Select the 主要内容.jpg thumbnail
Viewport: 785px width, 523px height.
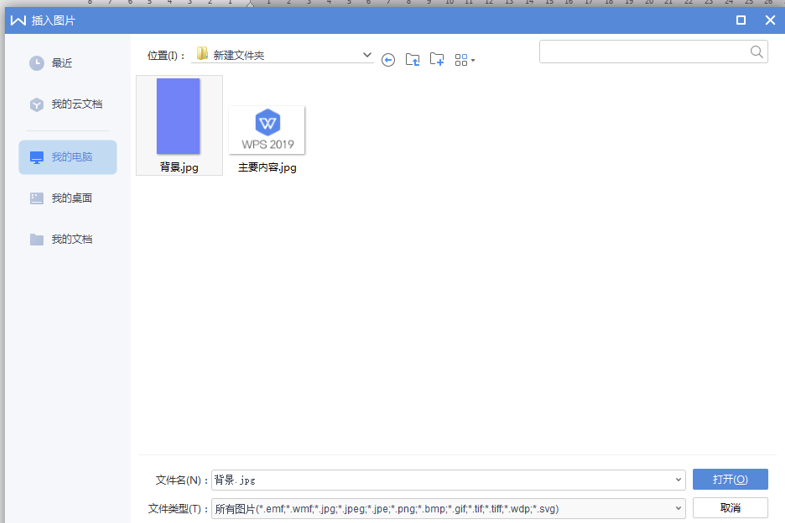tap(267, 130)
